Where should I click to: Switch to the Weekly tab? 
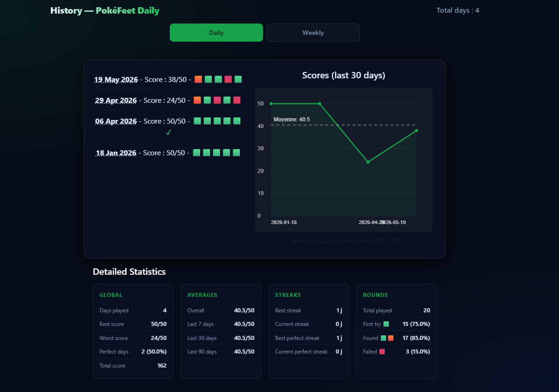coord(313,33)
